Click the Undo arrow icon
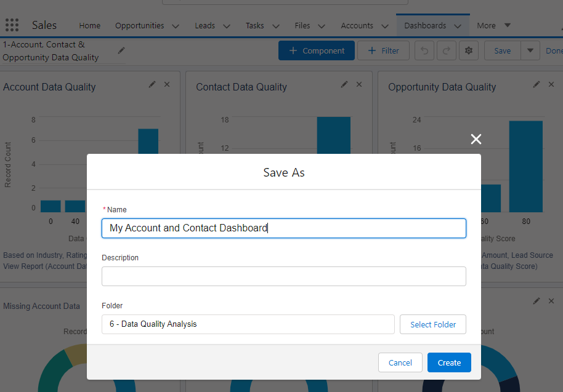 tap(424, 50)
